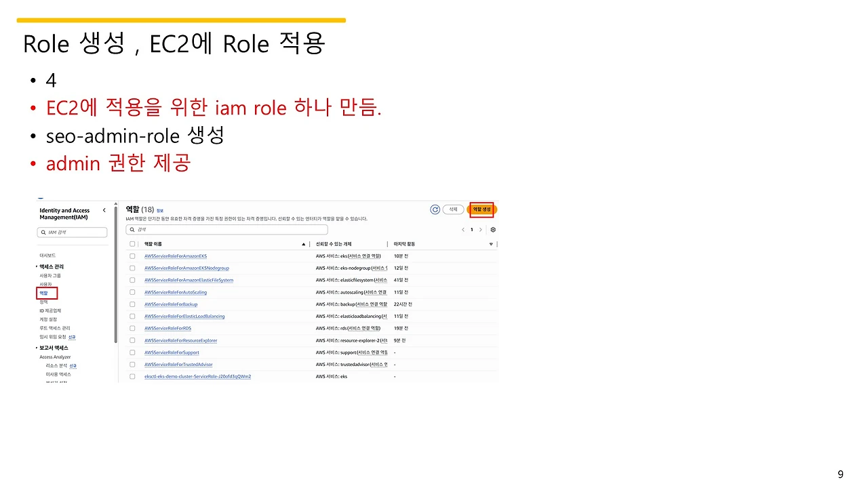Image resolution: width=868 pixels, height=488 pixels.
Task: Tick the checkbox for AWSServiceRoleForAmazonEKS
Action: pos(132,256)
